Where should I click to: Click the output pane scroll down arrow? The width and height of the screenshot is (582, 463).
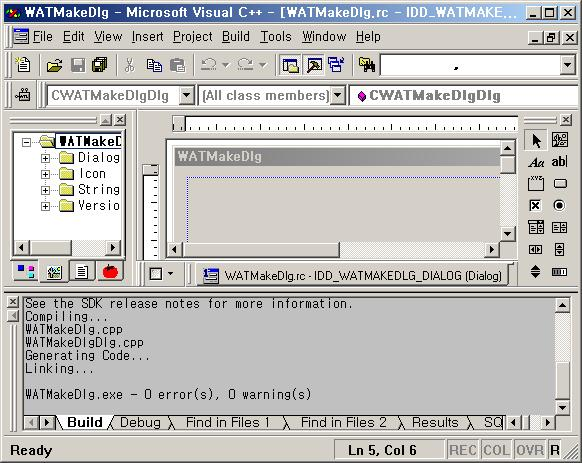coord(562,407)
